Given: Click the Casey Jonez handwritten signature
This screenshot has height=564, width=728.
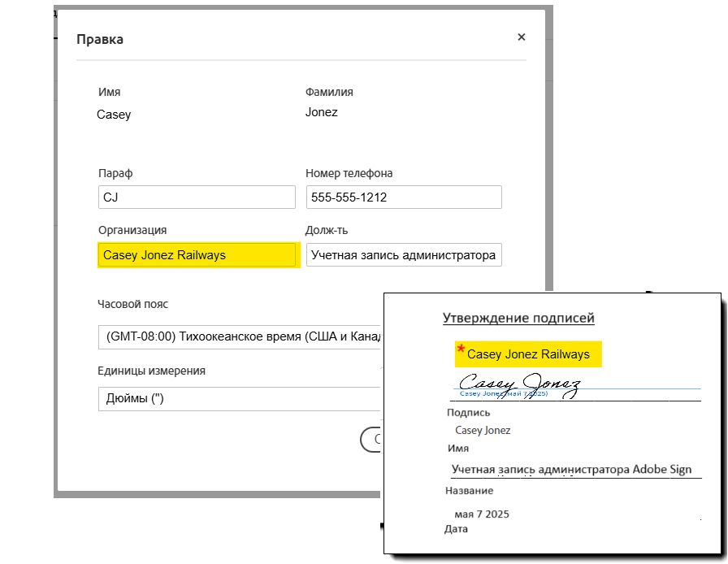Looking at the screenshot, I should point(519,385).
